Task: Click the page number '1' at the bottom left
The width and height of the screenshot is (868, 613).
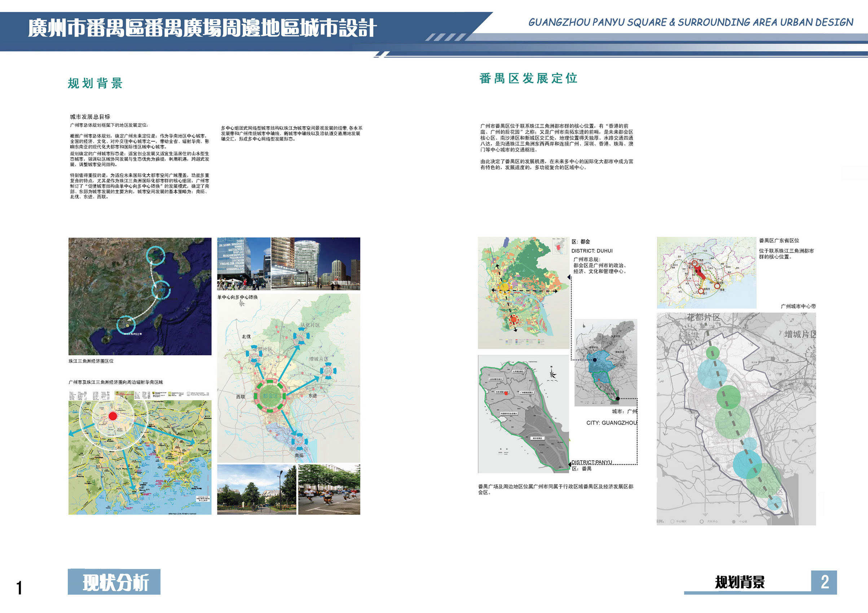Action: (19, 588)
